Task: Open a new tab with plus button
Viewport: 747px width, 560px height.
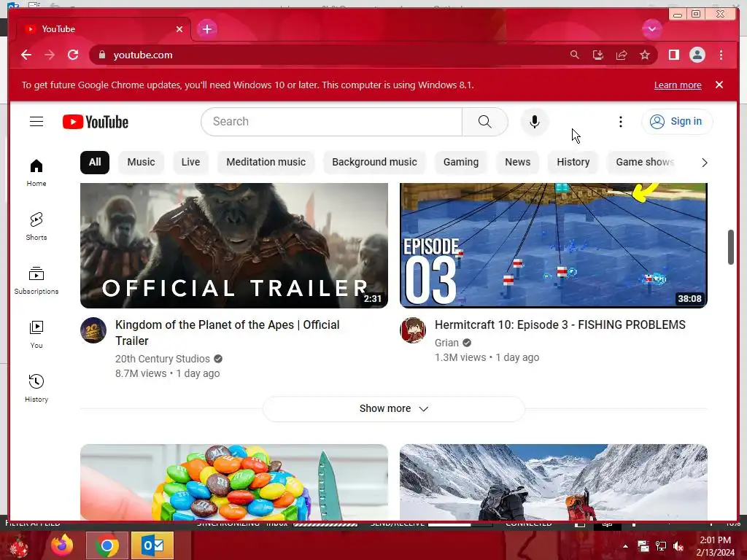Action: 206,29
